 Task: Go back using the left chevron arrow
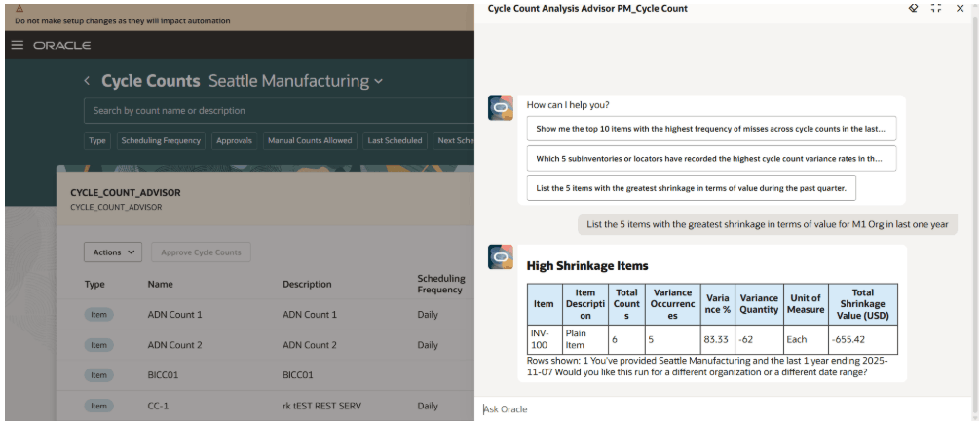87,81
